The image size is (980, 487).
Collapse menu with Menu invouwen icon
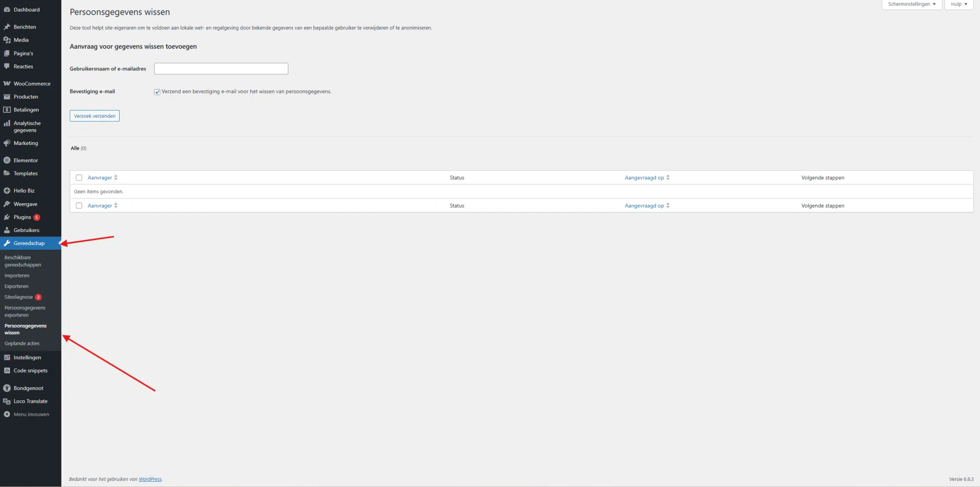point(7,414)
